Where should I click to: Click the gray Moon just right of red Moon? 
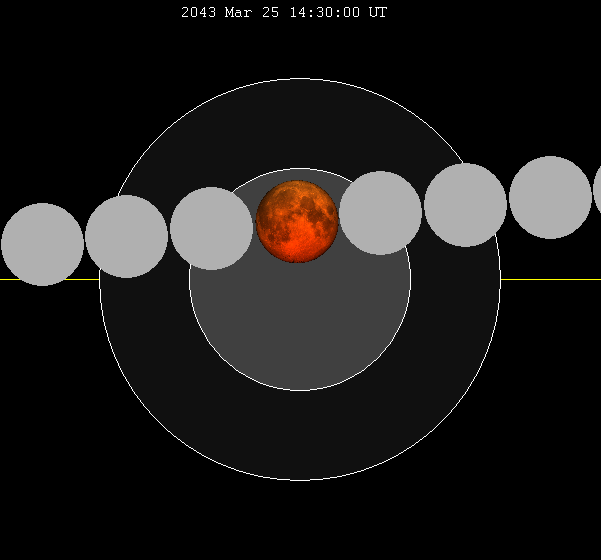(381, 213)
